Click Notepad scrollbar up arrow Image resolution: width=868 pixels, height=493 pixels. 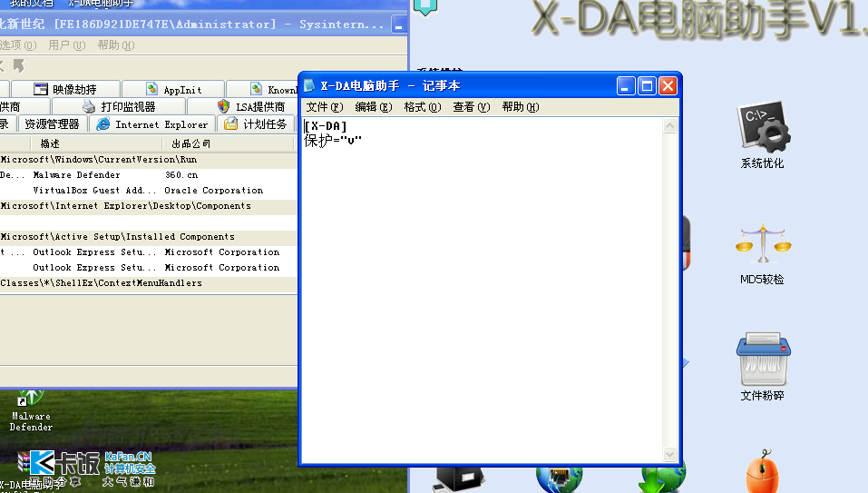[670, 126]
